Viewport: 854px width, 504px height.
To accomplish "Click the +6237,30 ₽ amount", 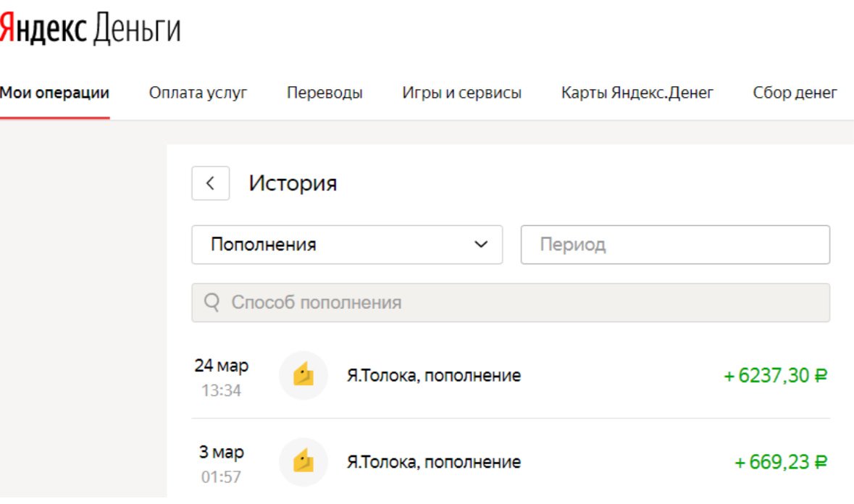I will (x=774, y=375).
